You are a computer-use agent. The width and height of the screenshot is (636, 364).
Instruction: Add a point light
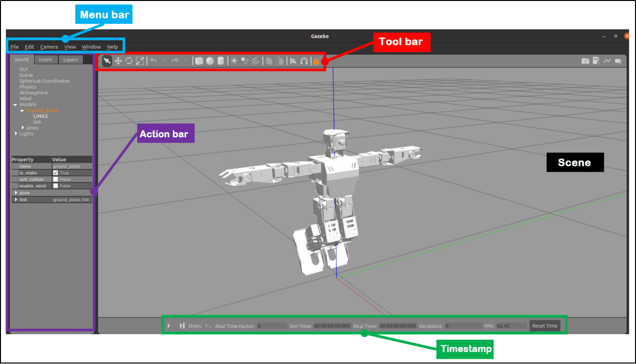[x=234, y=61]
